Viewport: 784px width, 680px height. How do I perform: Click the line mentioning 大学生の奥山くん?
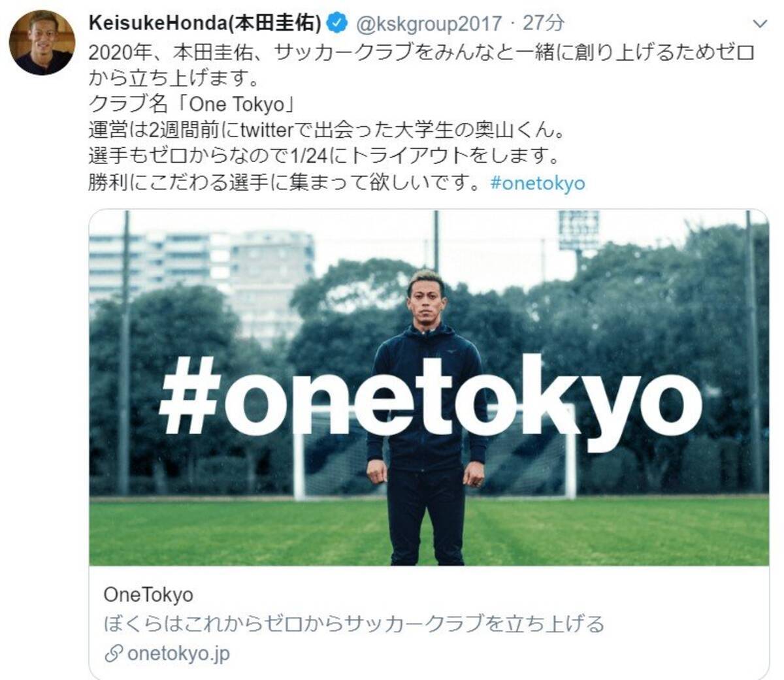pyautogui.click(x=327, y=131)
